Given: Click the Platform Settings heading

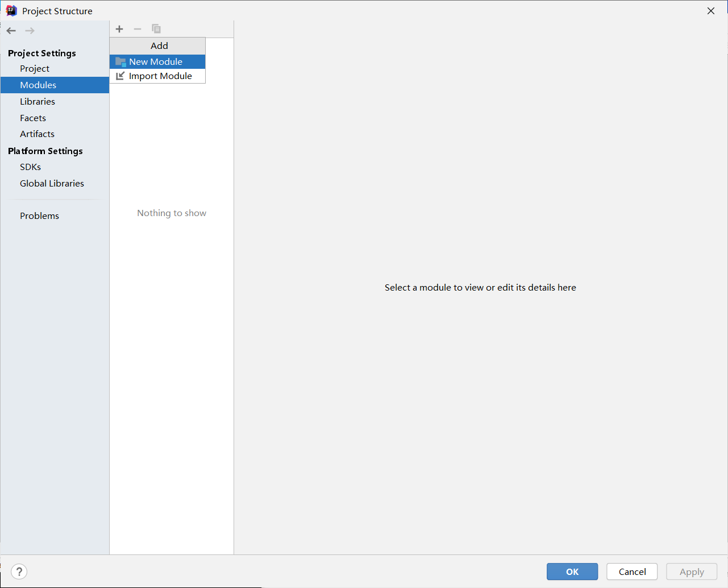Looking at the screenshot, I should click(45, 151).
